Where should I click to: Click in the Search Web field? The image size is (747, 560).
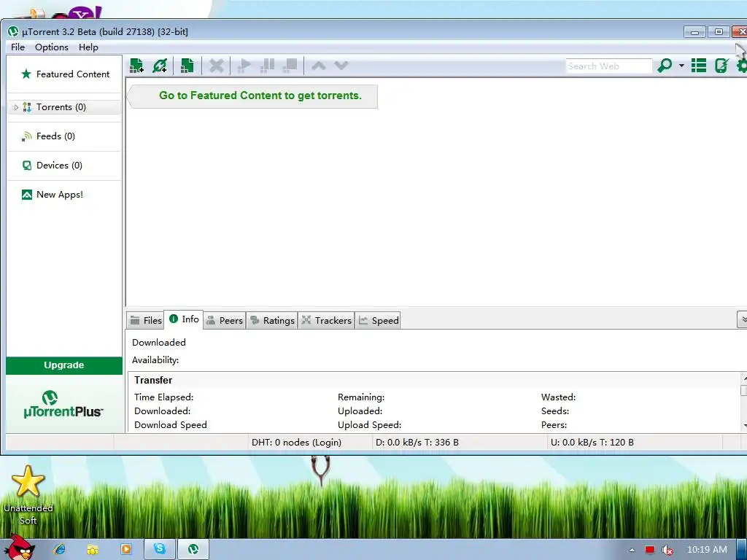pyautogui.click(x=608, y=66)
